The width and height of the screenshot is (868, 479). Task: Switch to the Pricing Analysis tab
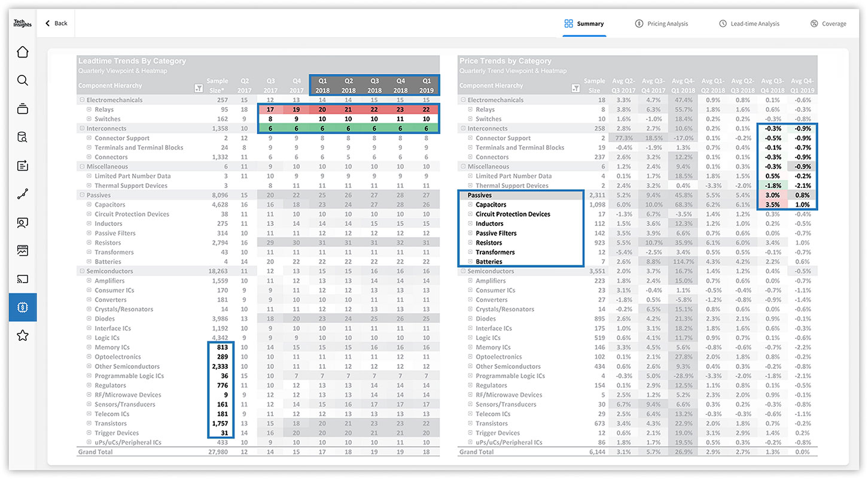661,24
